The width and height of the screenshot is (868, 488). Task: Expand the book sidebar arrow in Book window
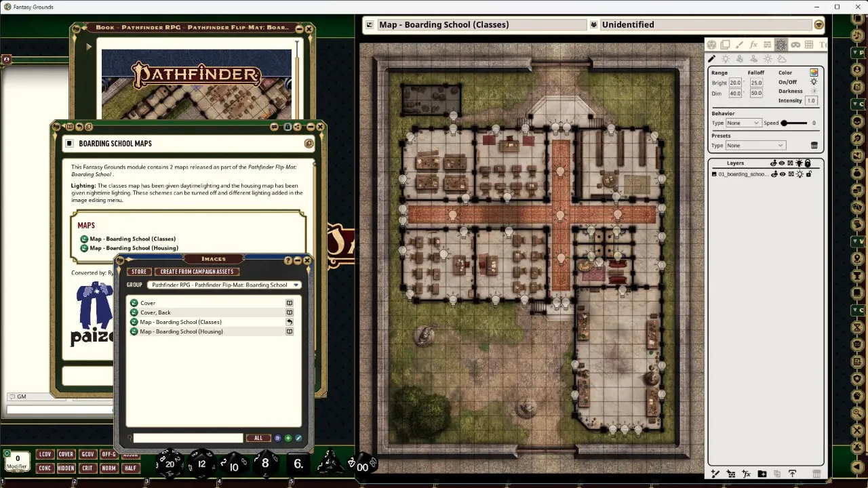coord(89,47)
